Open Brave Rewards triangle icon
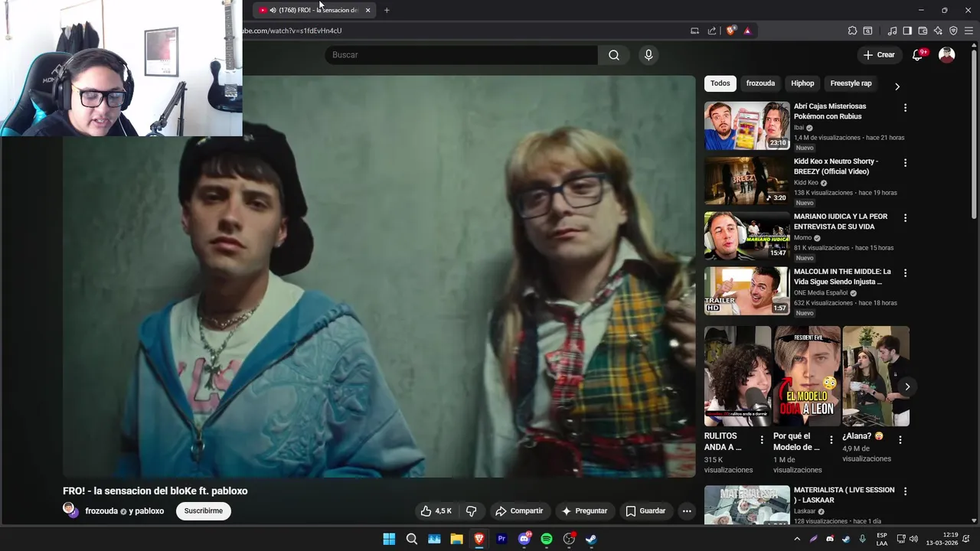The height and width of the screenshot is (551, 980). coord(747,31)
